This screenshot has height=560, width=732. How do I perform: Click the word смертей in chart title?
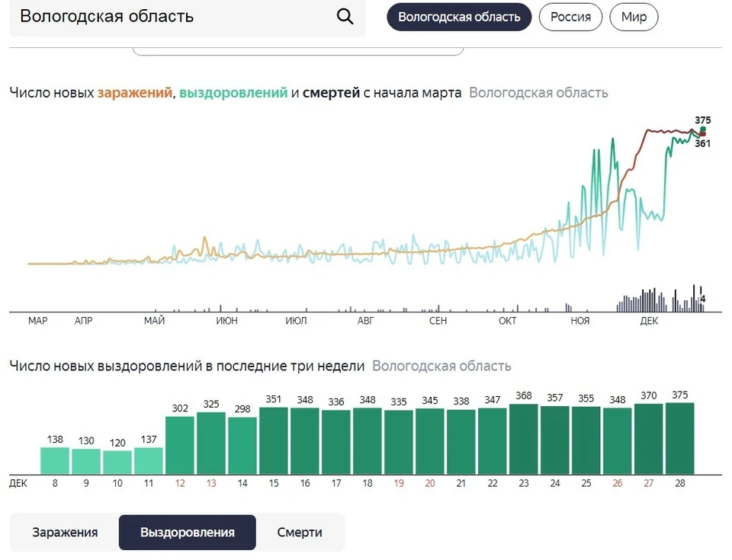tap(331, 93)
